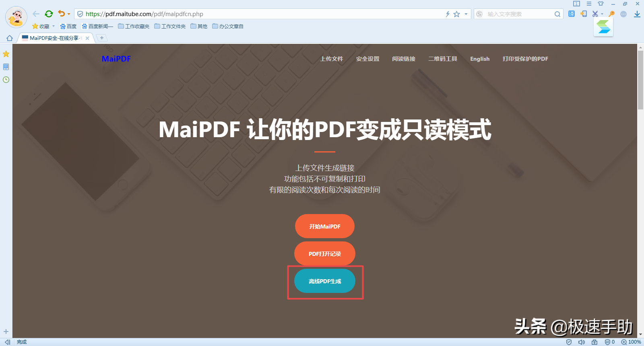Open the browser main menu icon

tap(589, 4)
